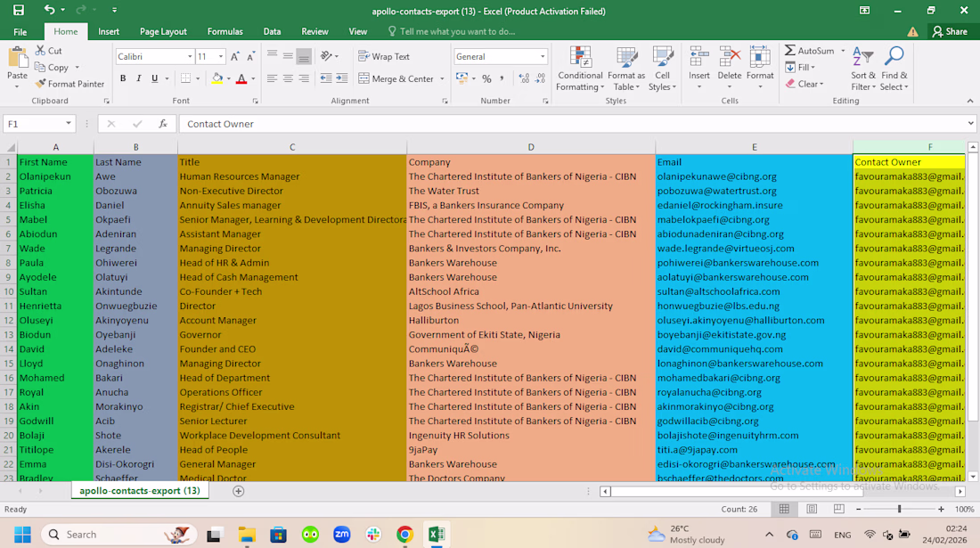Apply Percent Style format
The image size is (980, 548).
(x=486, y=78)
